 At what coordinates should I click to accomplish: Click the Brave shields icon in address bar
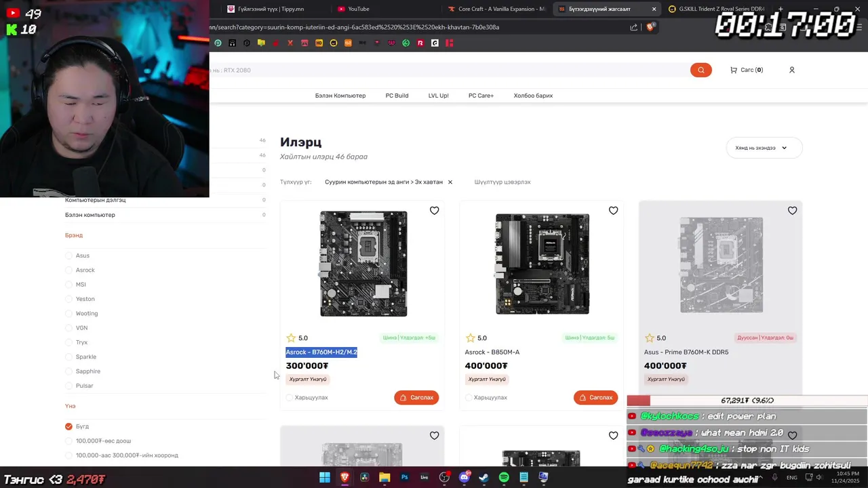pos(650,27)
